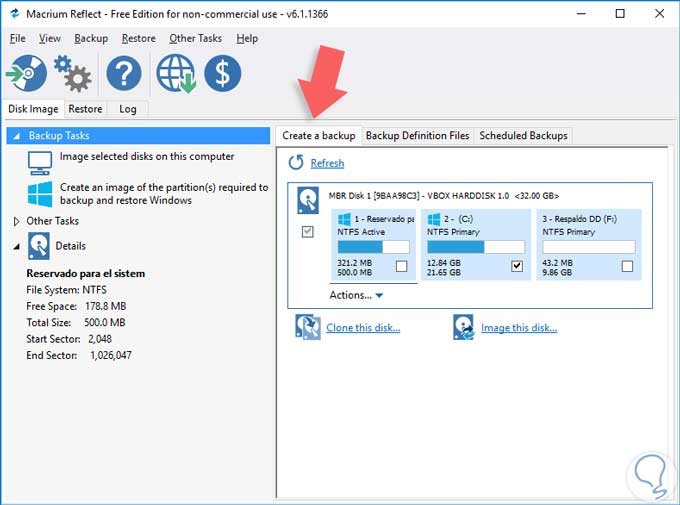Open the settings gears toolbar icon

click(72, 74)
